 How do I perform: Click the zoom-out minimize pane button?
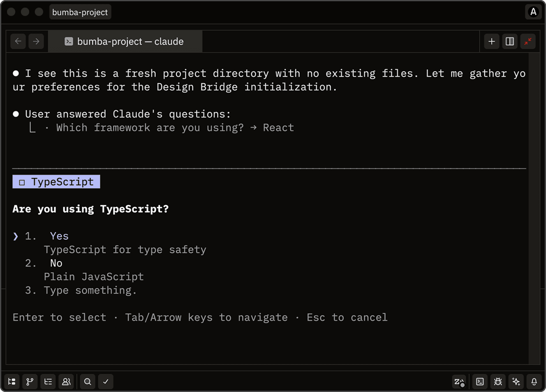click(528, 42)
